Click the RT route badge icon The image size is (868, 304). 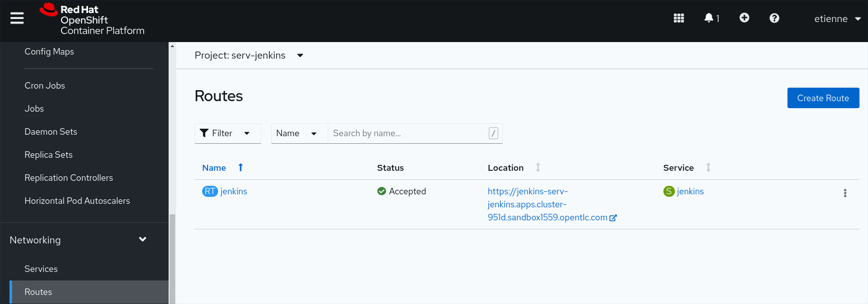(x=210, y=191)
